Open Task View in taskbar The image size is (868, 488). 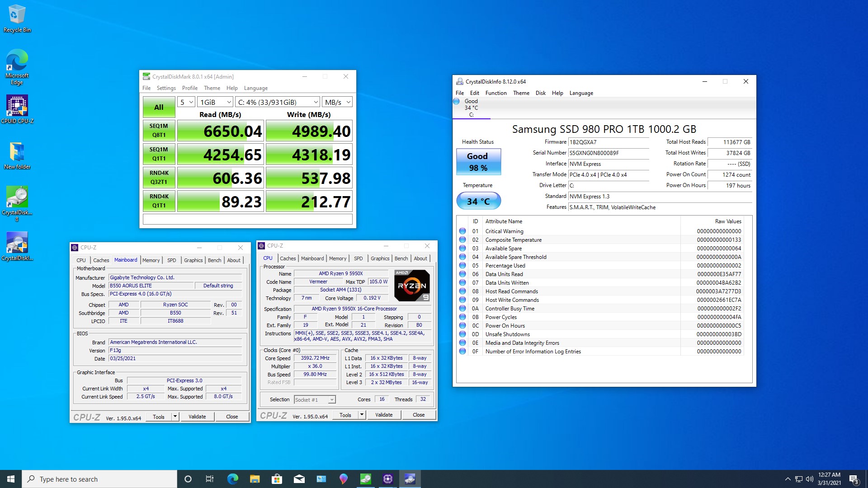tap(210, 479)
